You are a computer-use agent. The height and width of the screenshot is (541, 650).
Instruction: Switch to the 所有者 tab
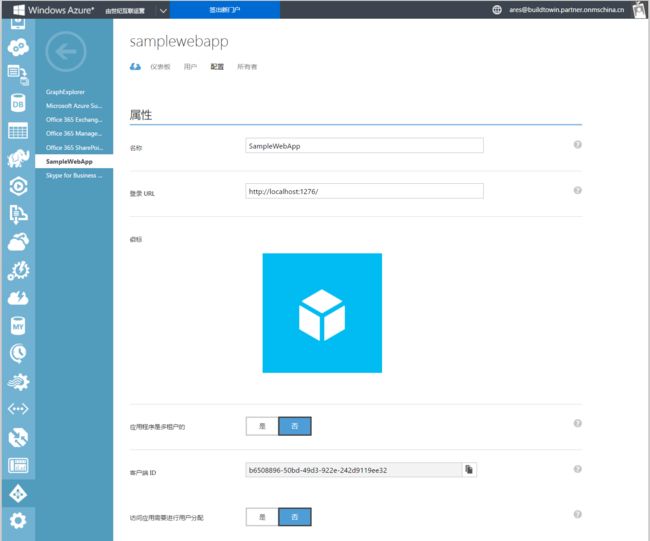(x=247, y=67)
